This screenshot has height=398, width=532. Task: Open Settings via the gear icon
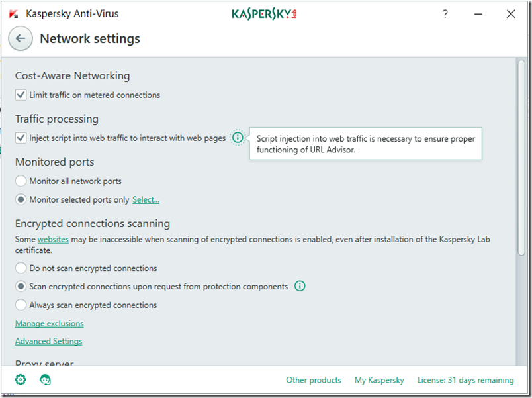pyautogui.click(x=21, y=379)
